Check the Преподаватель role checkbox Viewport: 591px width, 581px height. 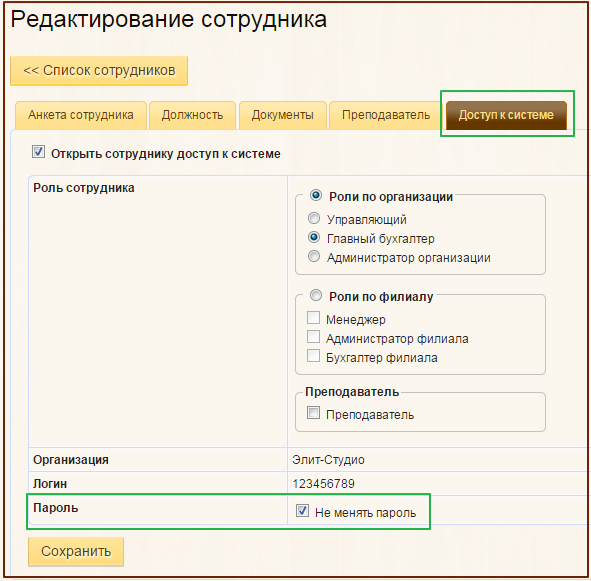[x=313, y=413]
